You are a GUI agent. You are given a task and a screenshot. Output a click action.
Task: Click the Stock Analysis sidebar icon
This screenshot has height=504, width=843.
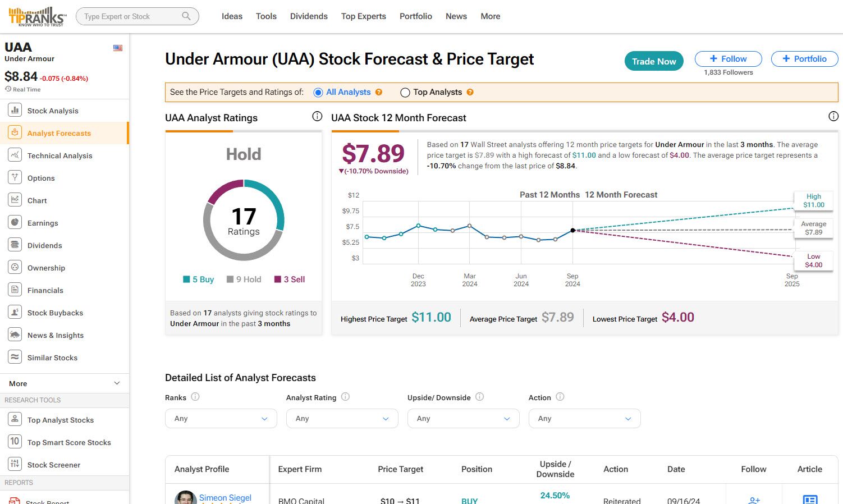pos(15,110)
